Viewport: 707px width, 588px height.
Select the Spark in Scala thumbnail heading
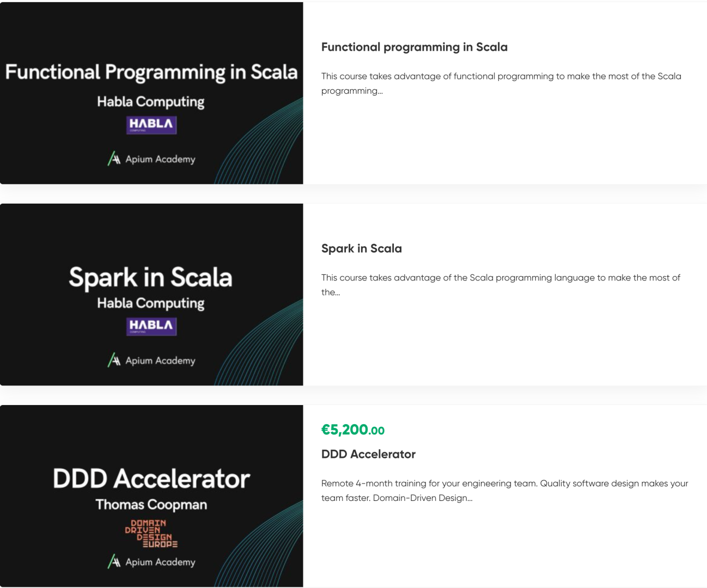coord(151,277)
